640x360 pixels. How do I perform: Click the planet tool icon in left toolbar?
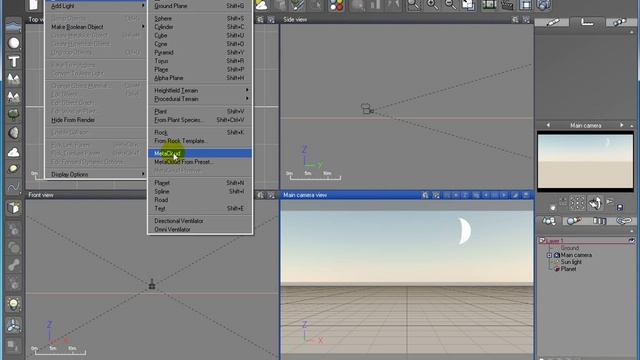(13, 169)
